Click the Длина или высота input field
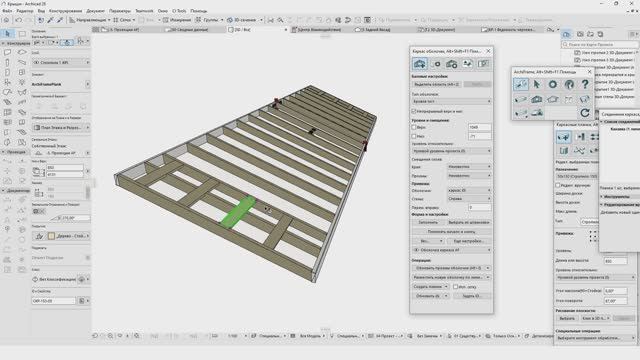The width and height of the screenshot is (640, 360). coord(616,261)
